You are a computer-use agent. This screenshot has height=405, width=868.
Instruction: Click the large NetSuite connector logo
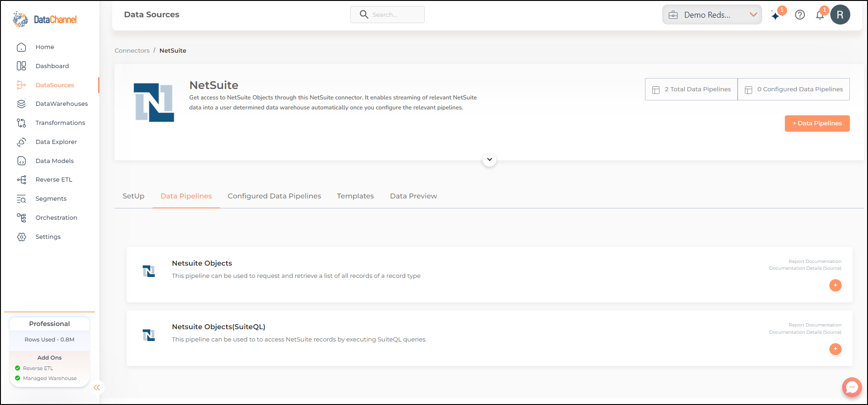point(154,102)
